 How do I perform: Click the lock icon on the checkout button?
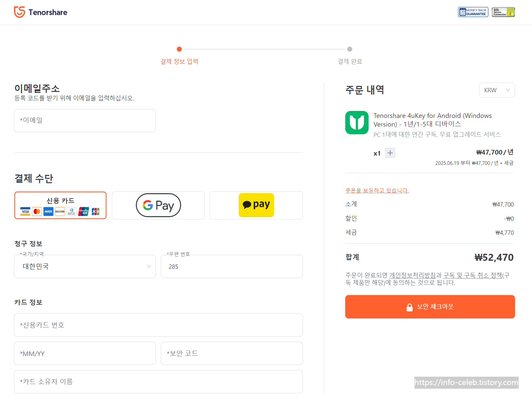click(x=409, y=307)
